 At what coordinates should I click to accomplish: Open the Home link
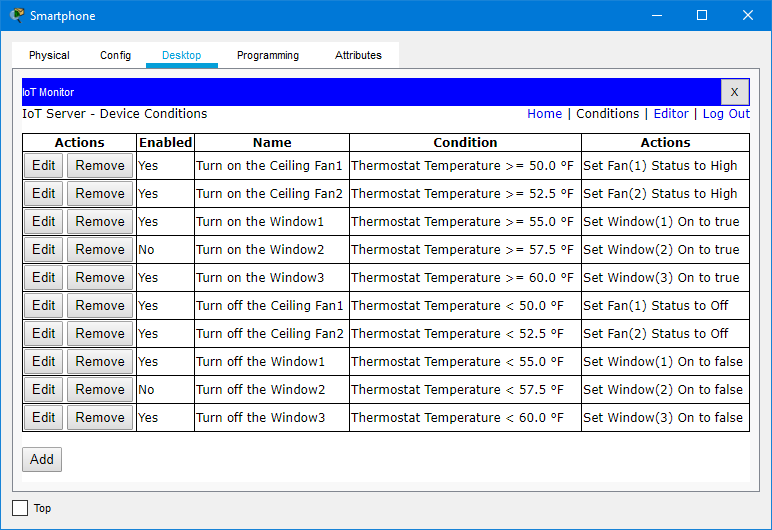(544, 114)
